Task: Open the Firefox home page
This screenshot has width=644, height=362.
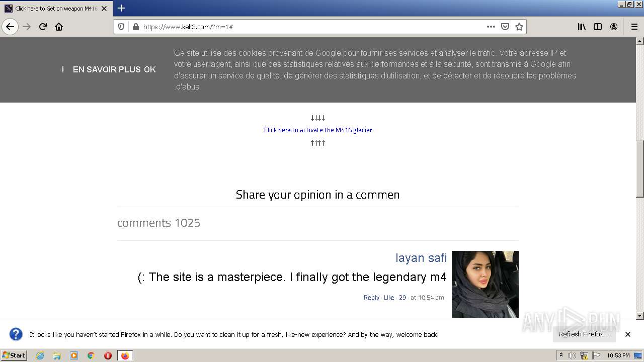Action: pyautogui.click(x=59, y=27)
